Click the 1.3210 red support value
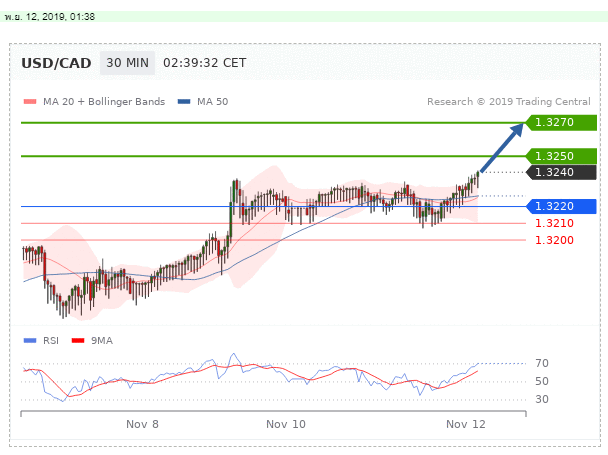Viewport: 608px width, 455px height. click(x=554, y=223)
